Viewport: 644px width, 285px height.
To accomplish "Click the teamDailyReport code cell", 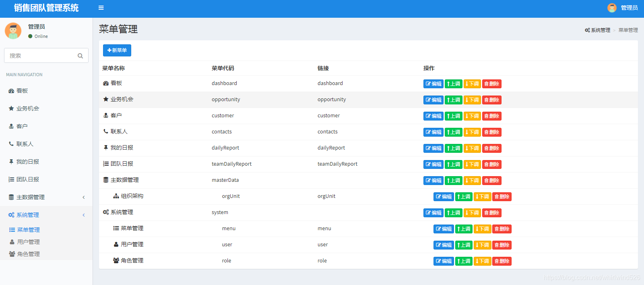I will pos(231,164).
